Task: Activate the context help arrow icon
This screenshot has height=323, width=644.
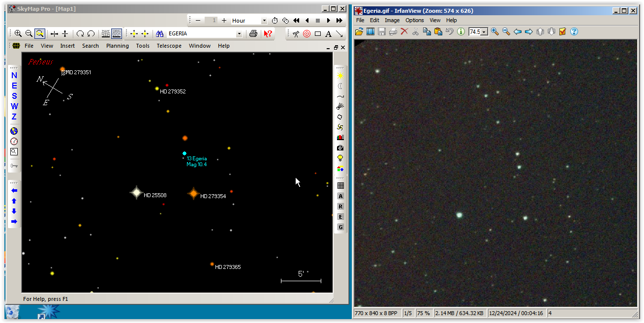Action: (x=268, y=33)
